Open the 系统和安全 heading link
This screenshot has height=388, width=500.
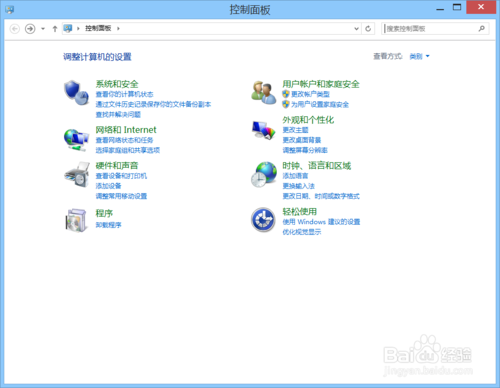point(117,84)
